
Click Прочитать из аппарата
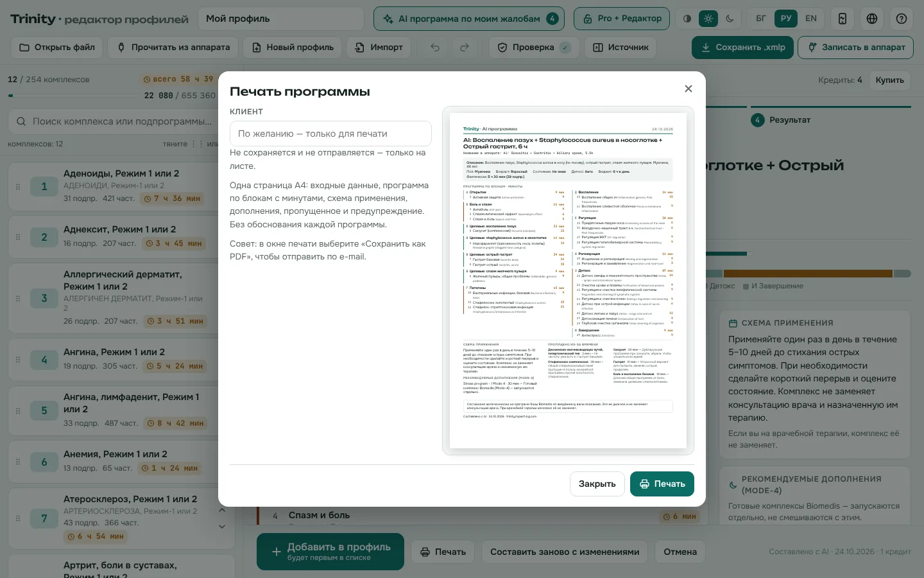(174, 48)
